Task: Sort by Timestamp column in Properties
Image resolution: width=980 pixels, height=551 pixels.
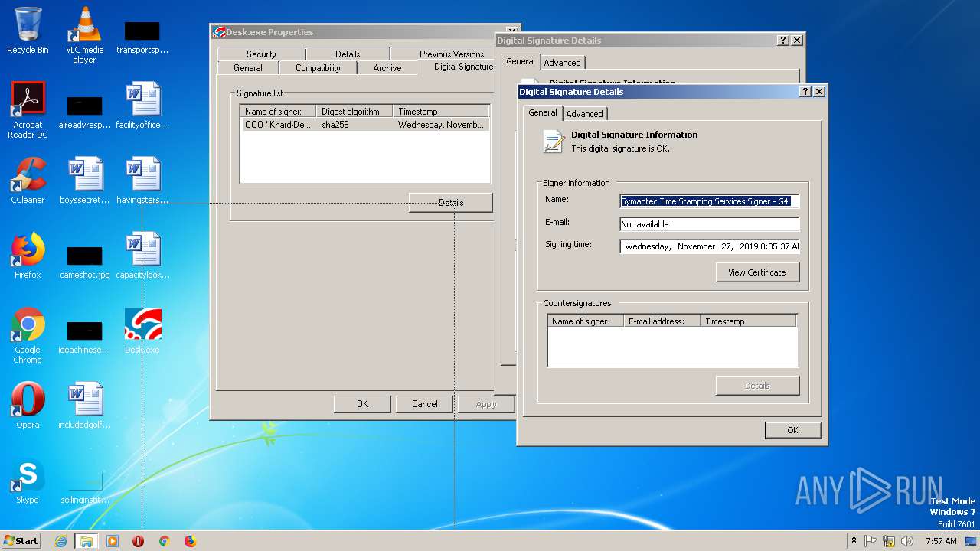Action: (440, 112)
